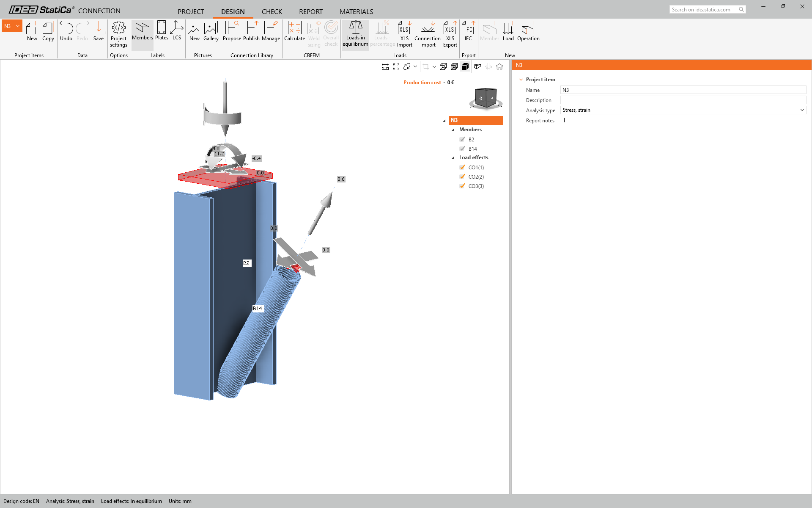Image resolution: width=812 pixels, height=508 pixels.
Task: Open member B2 via its link
Action: [x=471, y=139]
